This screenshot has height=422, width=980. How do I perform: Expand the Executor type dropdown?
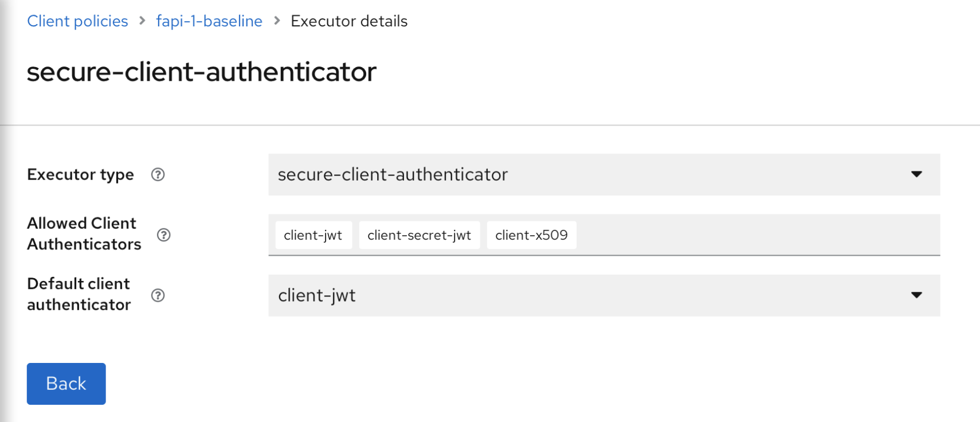click(x=602, y=175)
